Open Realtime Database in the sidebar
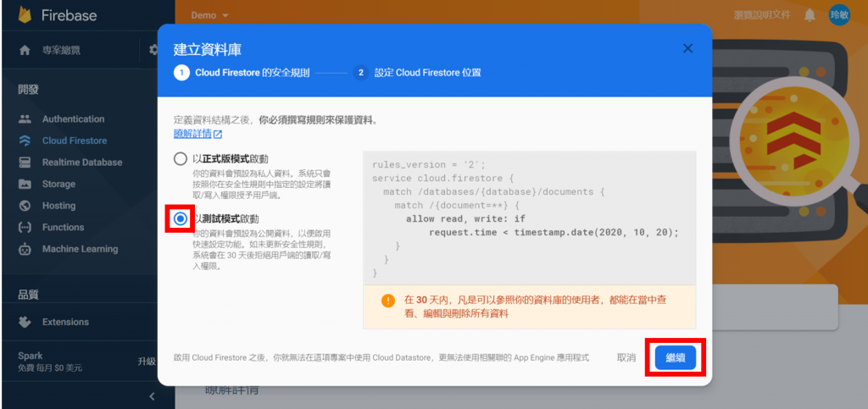Image resolution: width=868 pixels, height=409 pixels. pyautogui.click(x=82, y=163)
